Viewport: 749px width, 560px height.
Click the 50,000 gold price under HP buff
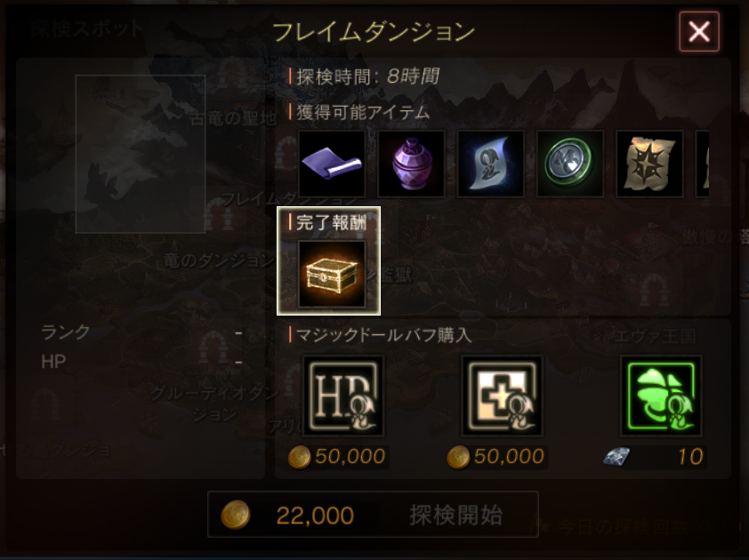[x=338, y=456]
